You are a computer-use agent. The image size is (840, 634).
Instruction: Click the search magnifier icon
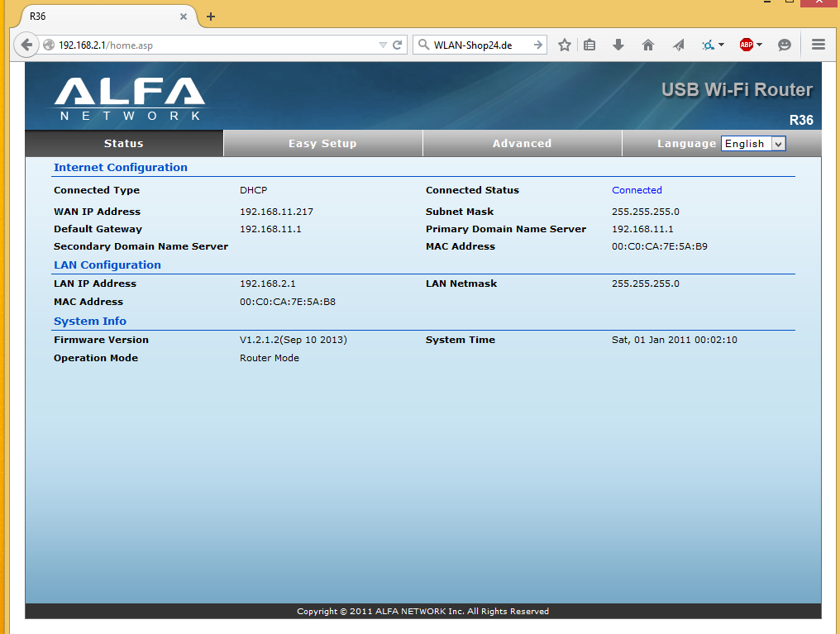tap(423, 45)
